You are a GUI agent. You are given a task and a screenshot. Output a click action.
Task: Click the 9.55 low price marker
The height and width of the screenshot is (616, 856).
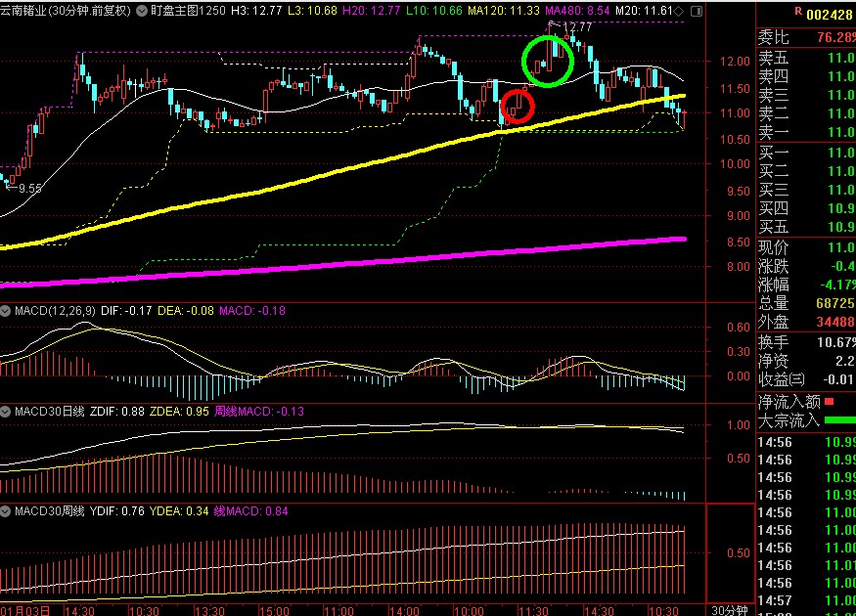pyautogui.click(x=29, y=189)
